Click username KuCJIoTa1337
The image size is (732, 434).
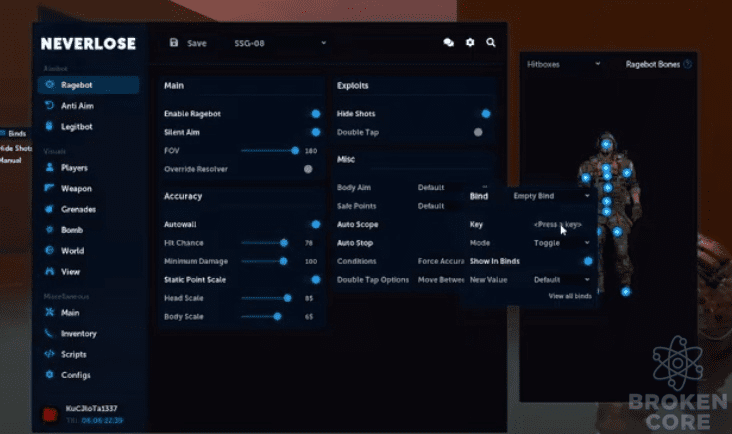pyautogui.click(x=92, y=408)
